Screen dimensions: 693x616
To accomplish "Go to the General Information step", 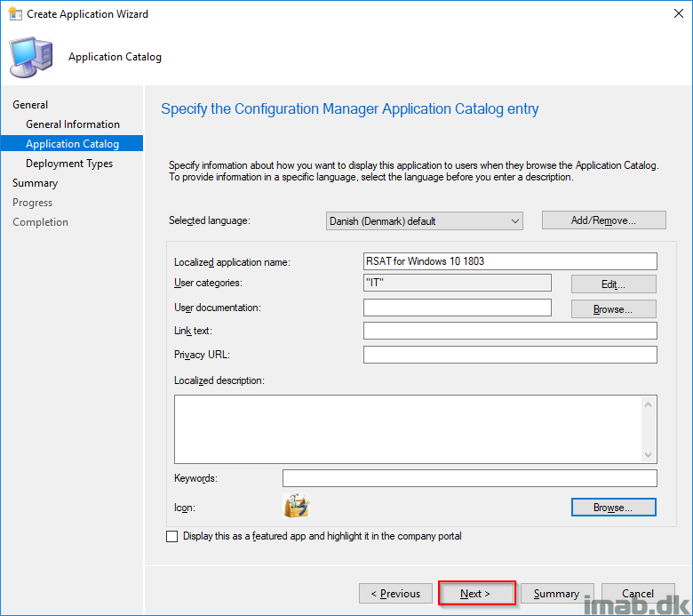I will pos(73,124).
